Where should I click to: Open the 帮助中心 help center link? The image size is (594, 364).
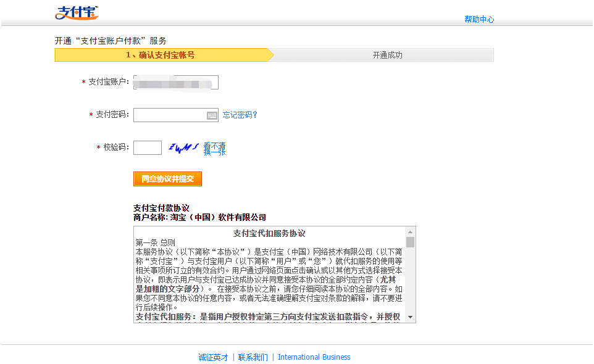479,19
